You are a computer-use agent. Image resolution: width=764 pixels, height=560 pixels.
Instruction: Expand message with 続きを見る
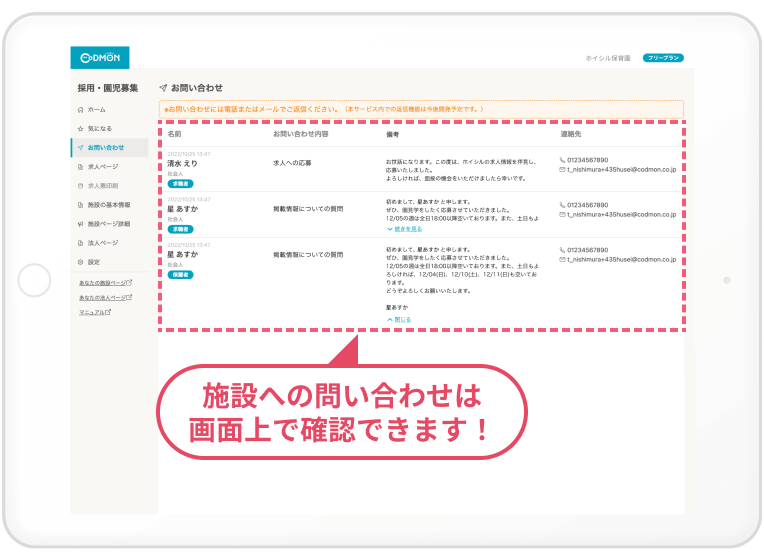[400, 229]
